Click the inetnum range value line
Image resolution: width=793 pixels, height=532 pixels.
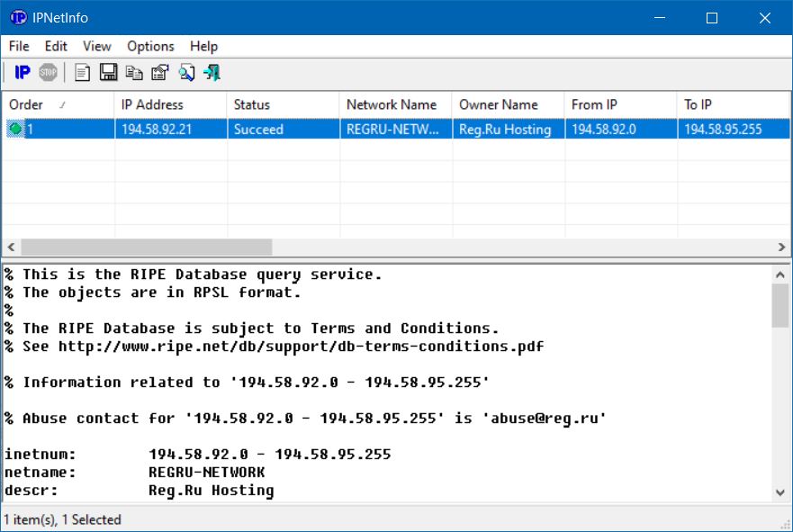(269, 454)
